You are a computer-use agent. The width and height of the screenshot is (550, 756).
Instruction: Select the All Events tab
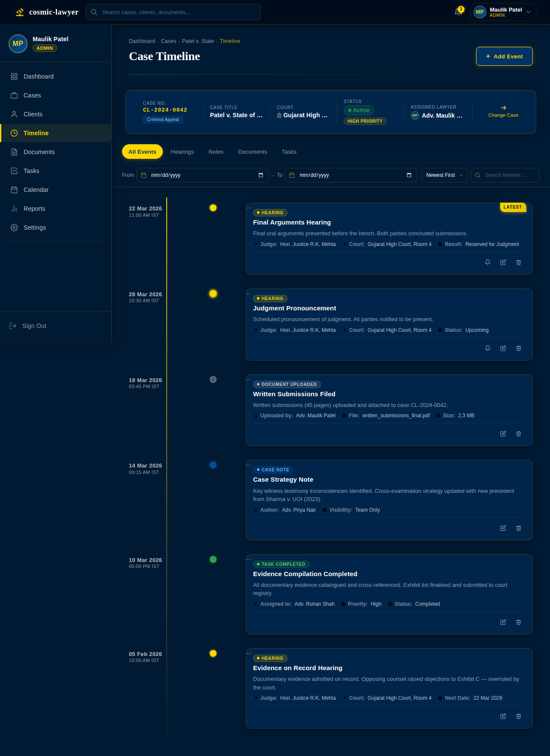(142, 152)
